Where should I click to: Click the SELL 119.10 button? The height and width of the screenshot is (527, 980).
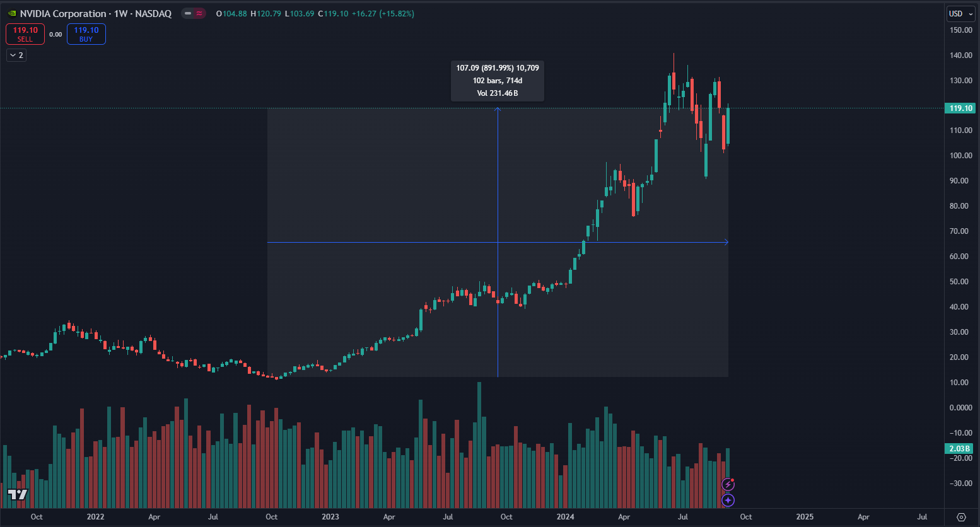click(25, 34)
